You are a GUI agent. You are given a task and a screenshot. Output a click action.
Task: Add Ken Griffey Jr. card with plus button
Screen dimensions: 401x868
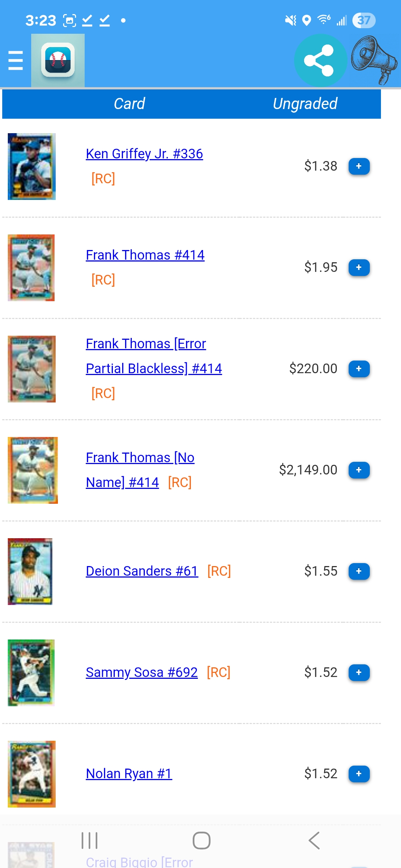click(359, 166)
